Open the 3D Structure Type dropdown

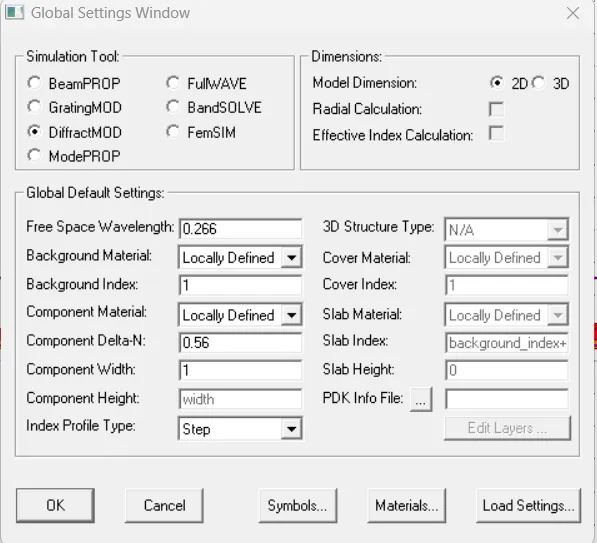click(557, 230)
